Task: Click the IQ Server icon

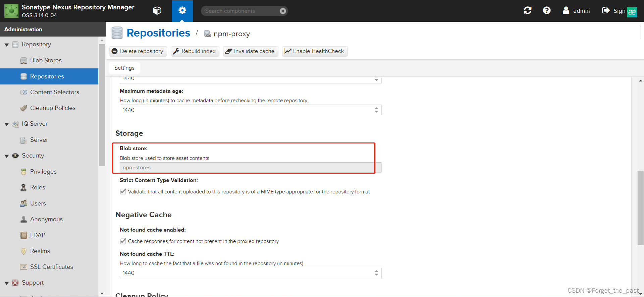Action: click(x=15, y=124)
